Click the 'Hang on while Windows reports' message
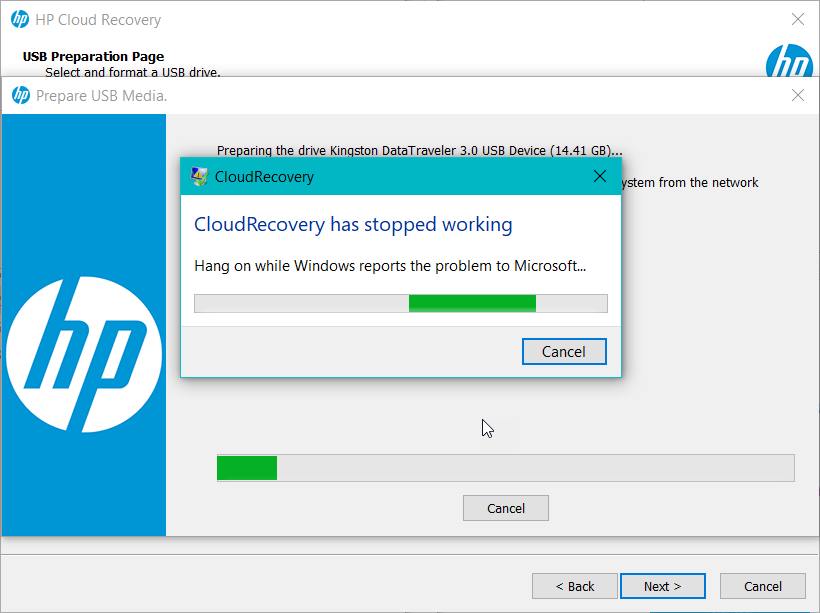Viewport: 820px width, 613px height. [x=389, y=266]
